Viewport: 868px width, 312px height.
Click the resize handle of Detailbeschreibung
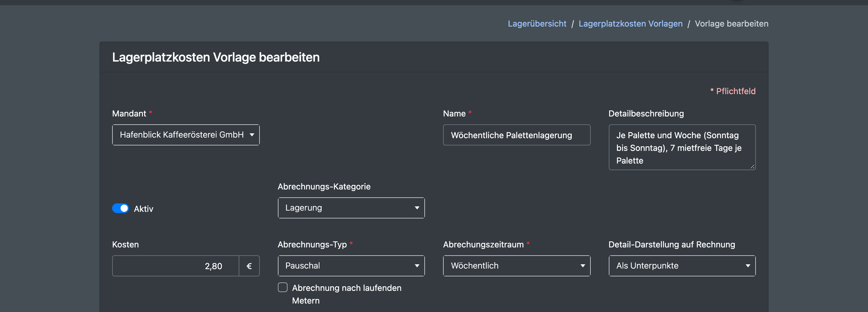pyautogui.click(x=752, y=167)
